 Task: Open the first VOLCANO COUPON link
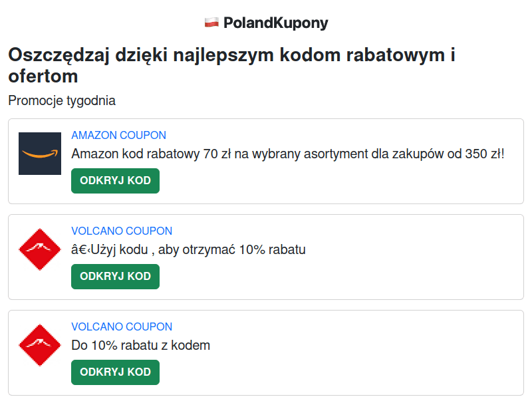point(122,231)
